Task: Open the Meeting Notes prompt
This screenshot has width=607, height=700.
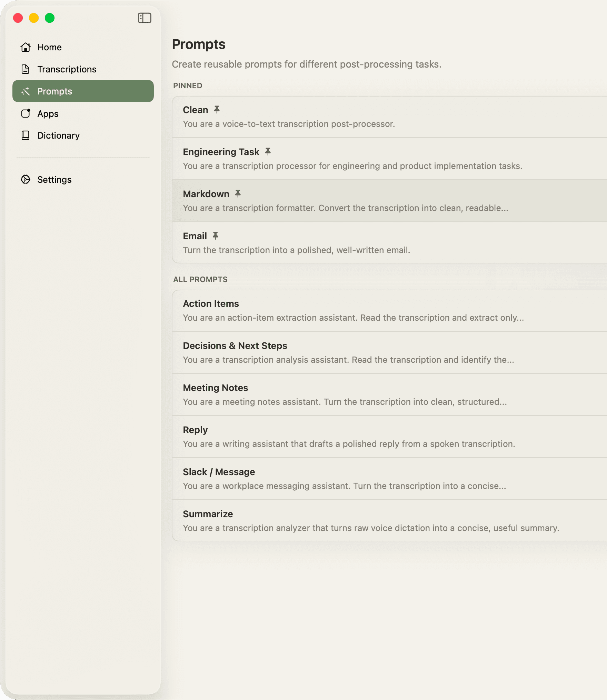Action: (x=379, y=394)
